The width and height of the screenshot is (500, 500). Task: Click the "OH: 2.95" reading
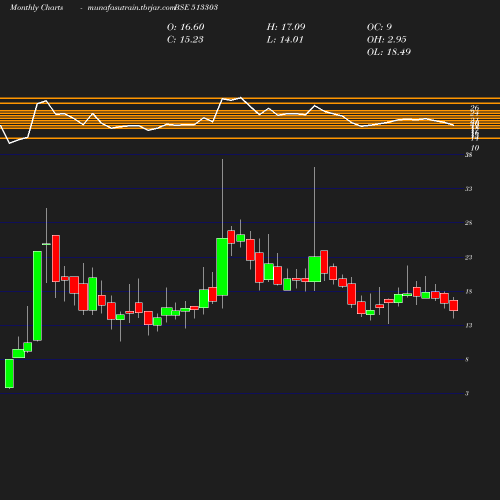[387, 39]
